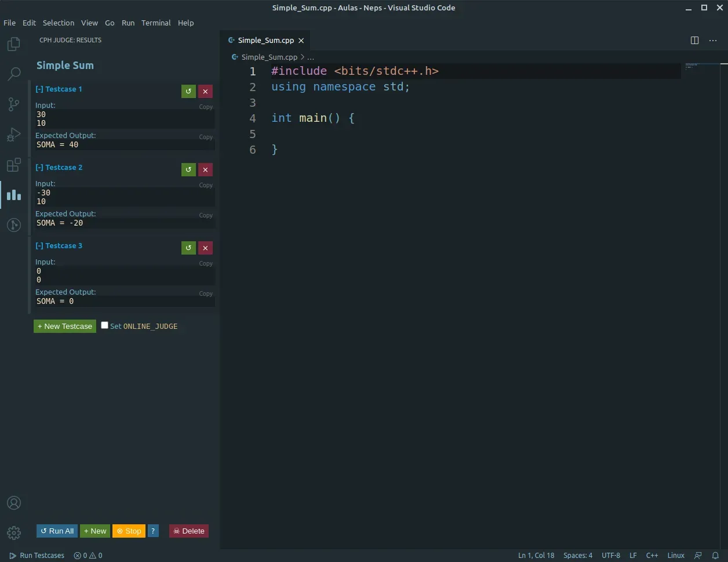This screenshot has height=562, width=728.
Task: Click the + New button at bottom
Action: pos(95,531)
